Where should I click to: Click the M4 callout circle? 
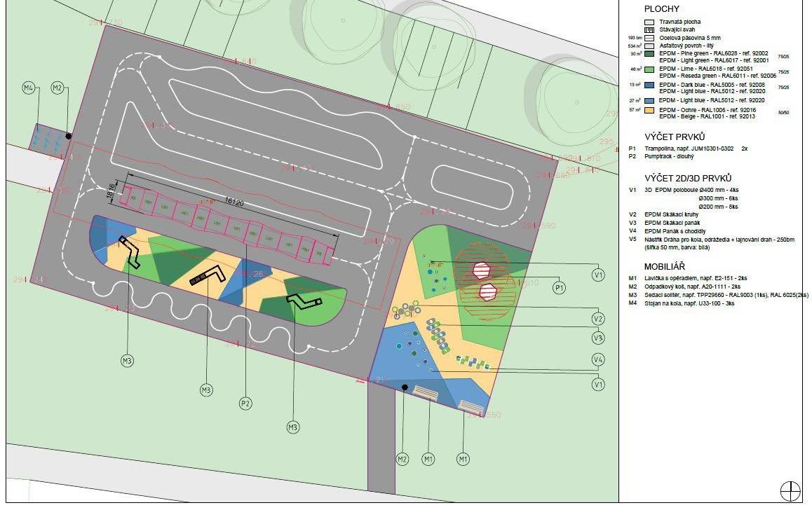29,88
